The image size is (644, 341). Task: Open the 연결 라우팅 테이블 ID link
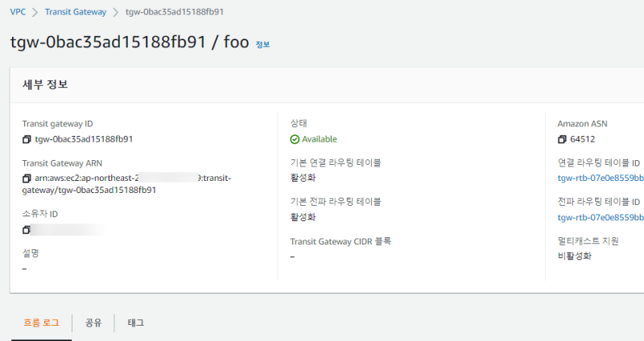click(601, 178)
